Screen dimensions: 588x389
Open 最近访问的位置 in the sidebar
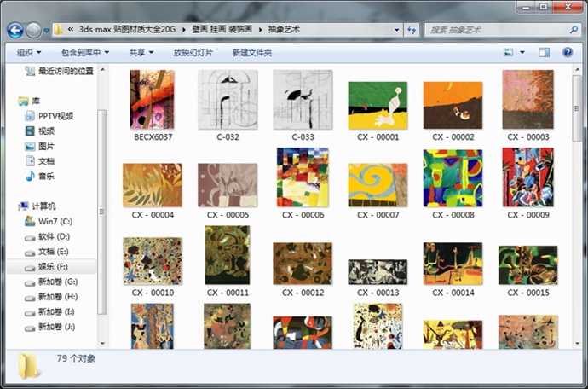point(59,71)
